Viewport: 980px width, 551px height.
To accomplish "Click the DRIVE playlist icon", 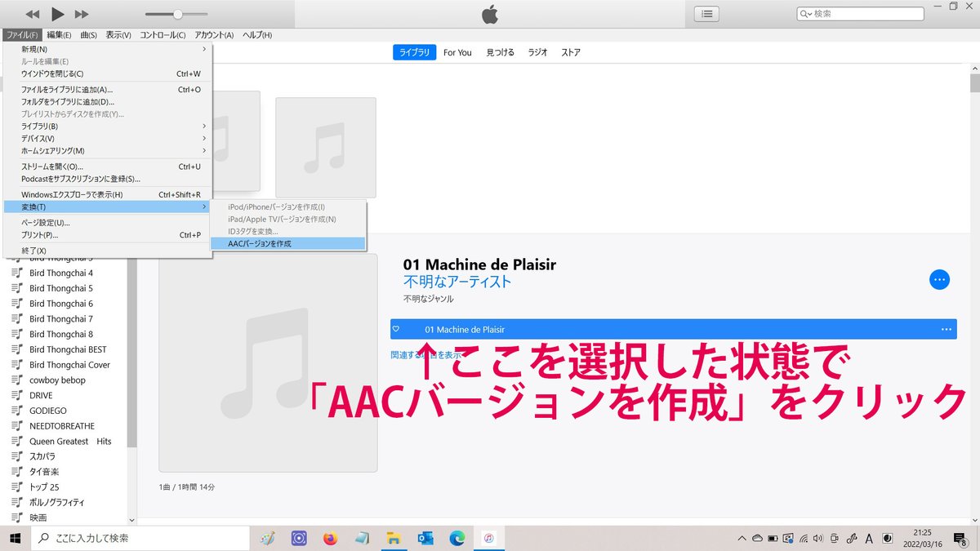I will click(x=16, y=395).
